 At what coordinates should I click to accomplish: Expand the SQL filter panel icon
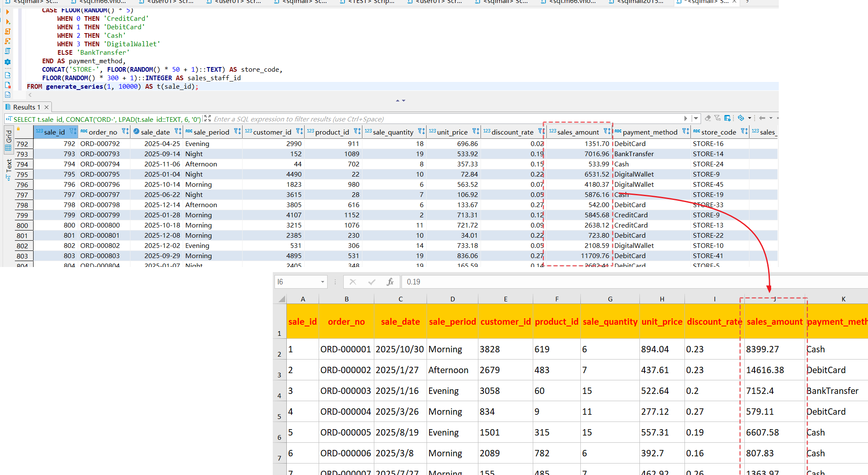pos(207,118)
